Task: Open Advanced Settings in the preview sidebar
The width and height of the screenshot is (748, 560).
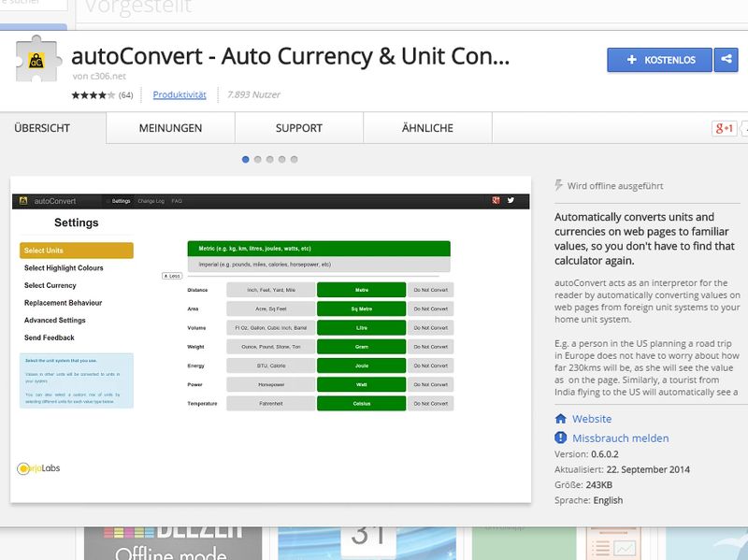Action: click(55, 320)
